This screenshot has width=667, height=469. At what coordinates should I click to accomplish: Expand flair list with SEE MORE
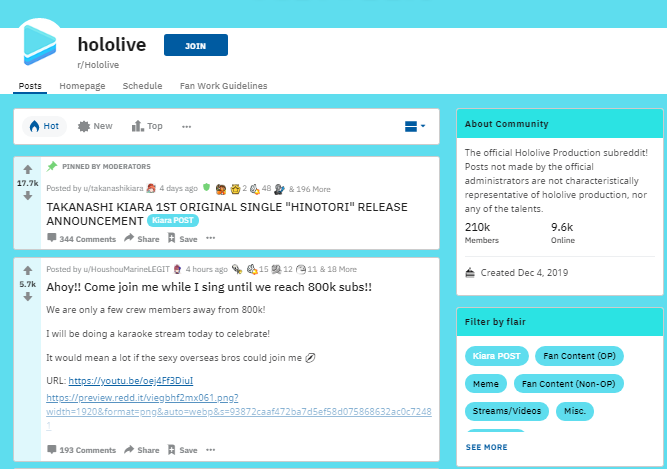pyautogui.click(x=486, y=447)
